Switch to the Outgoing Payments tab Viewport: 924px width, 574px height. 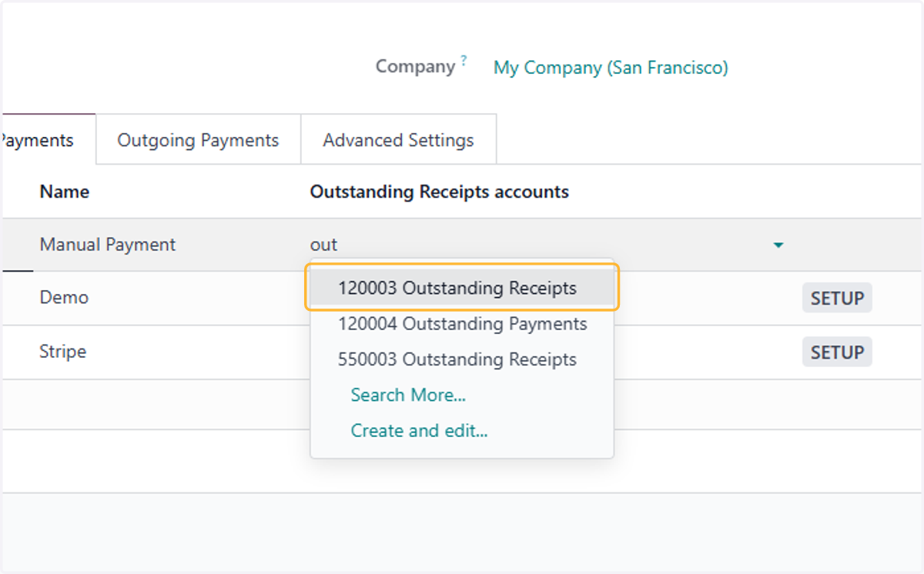[x=198, y=140]
